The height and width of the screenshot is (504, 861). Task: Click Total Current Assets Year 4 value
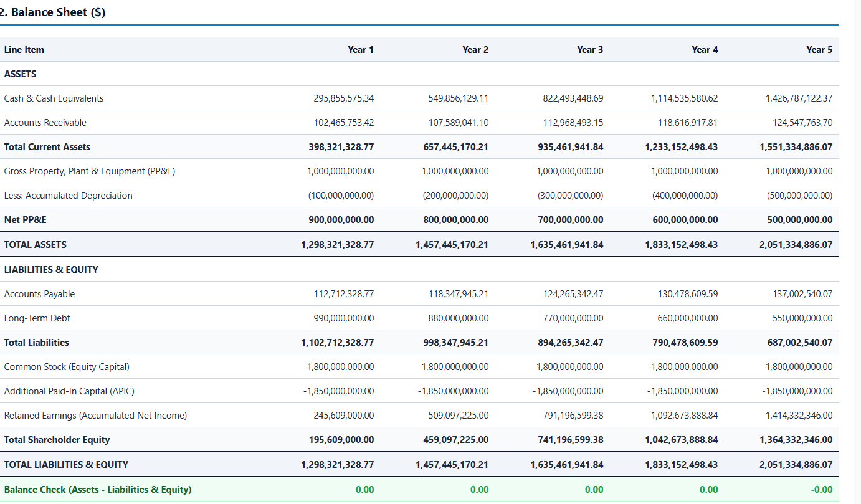click(x=681, y=147)
